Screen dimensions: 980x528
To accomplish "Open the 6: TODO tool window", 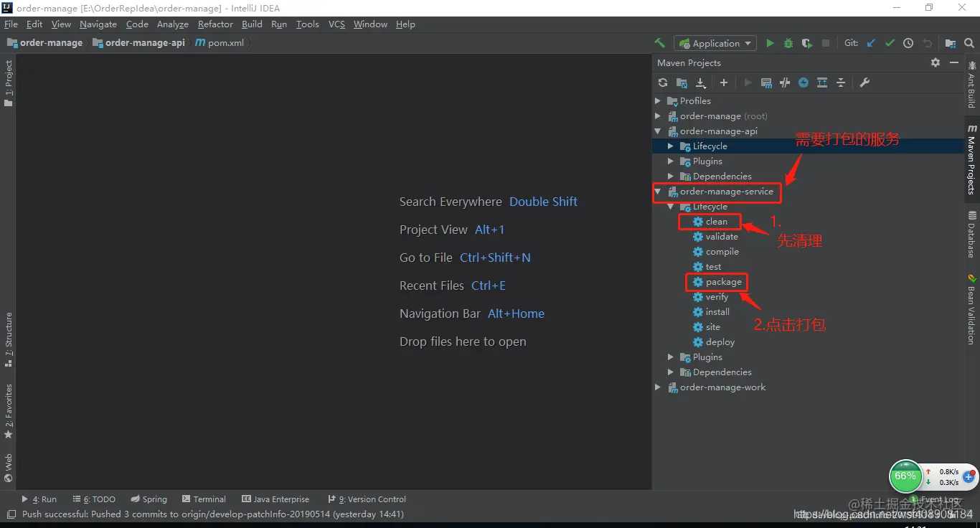I will [94, 499].
